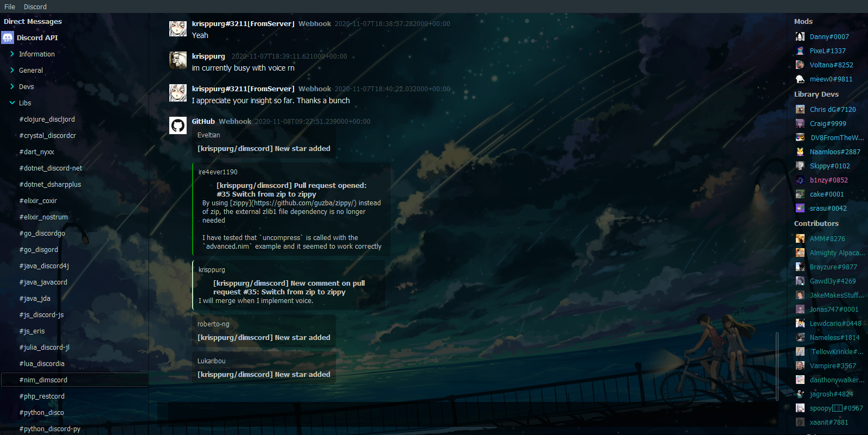Click Brayzure#9877 avatar icon
868x435 pixels.
(800, 267)
